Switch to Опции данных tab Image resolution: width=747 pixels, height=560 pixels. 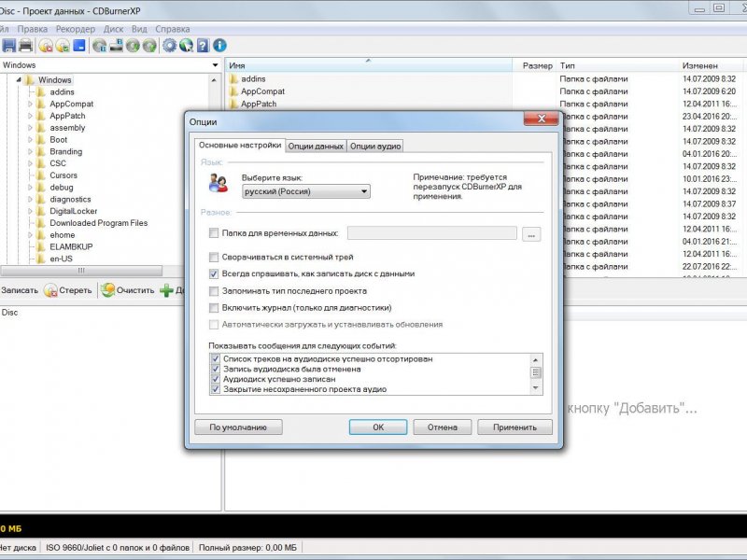tap(316, 147)
